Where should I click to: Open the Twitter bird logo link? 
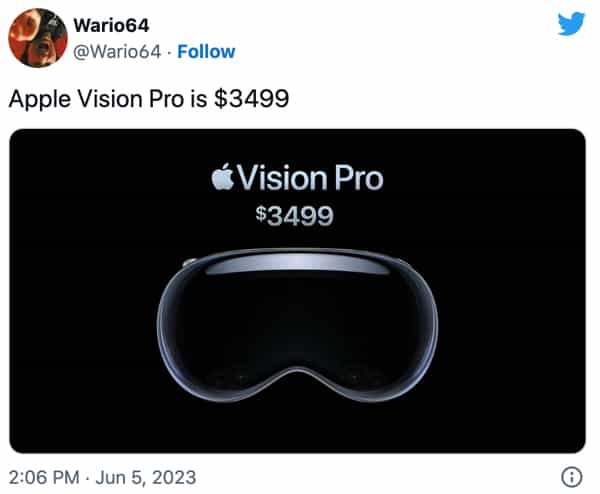coord(571,24)
